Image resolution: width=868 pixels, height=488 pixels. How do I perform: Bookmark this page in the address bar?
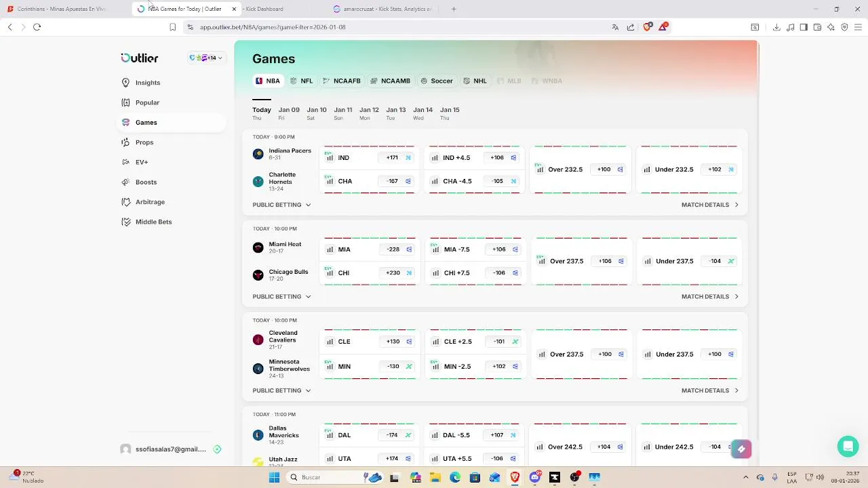pyautogui.click(x=173, y=27)
